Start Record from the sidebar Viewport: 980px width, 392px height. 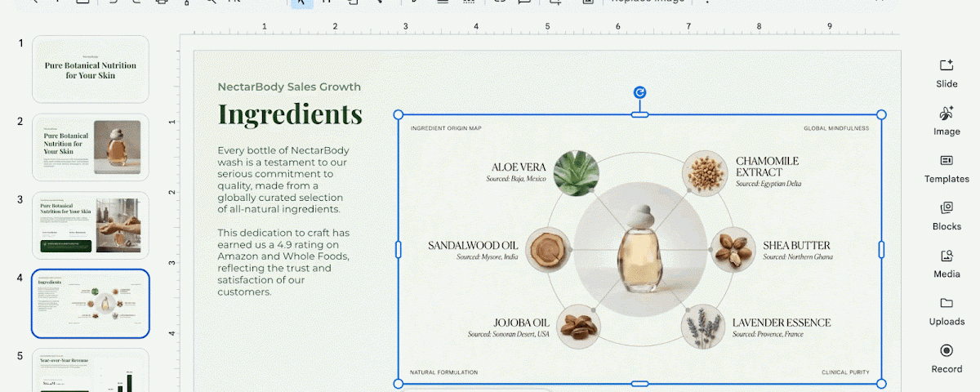tap(947, 358)
